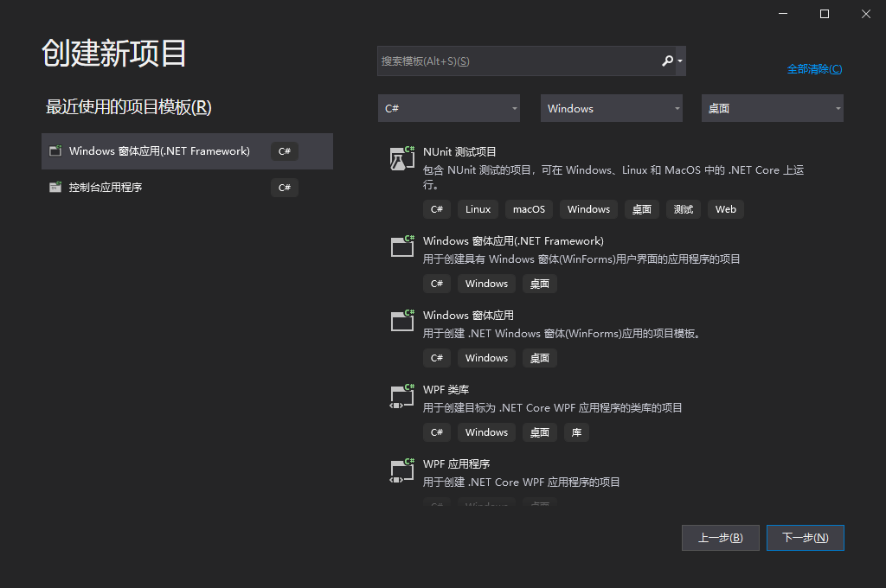This screenshot has height=588, width=886.
Task: Select recent template 控制台应用程序
Action: (x=187, y=188)
